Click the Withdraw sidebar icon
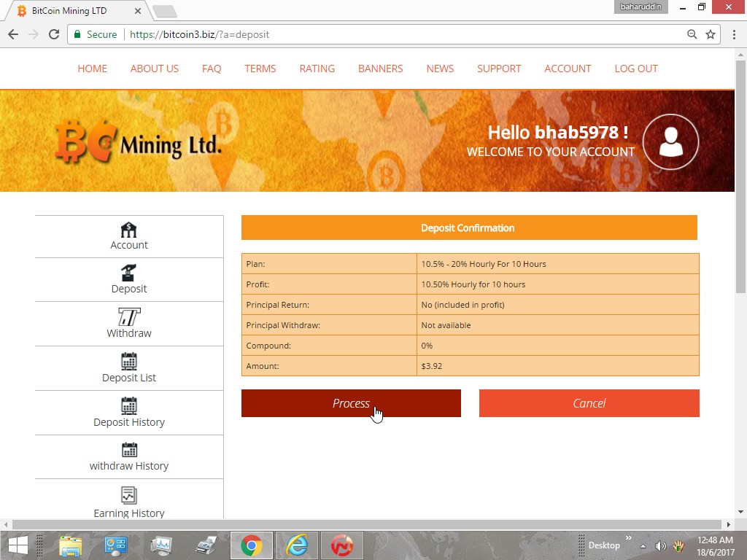The image size is (747, 560). tap(129, 316)
